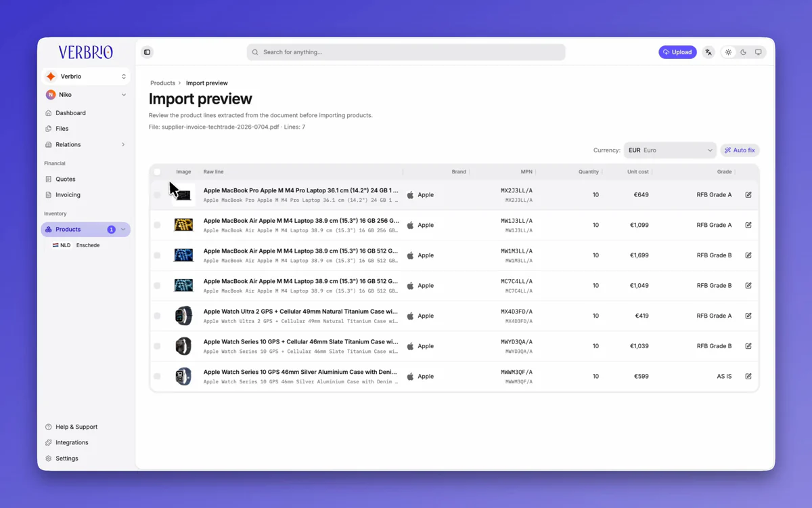Edit the MW1M3LL/A row with pencil icon
The height and width of the screenshot is (508, 812).
pyautogui.click(x=748, y=255)
